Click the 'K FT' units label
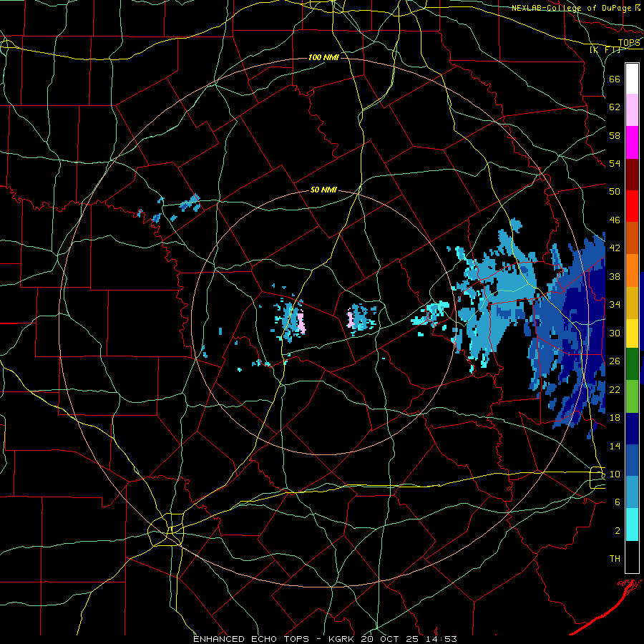Screen dimensions: 644x644 click(605, 49)
